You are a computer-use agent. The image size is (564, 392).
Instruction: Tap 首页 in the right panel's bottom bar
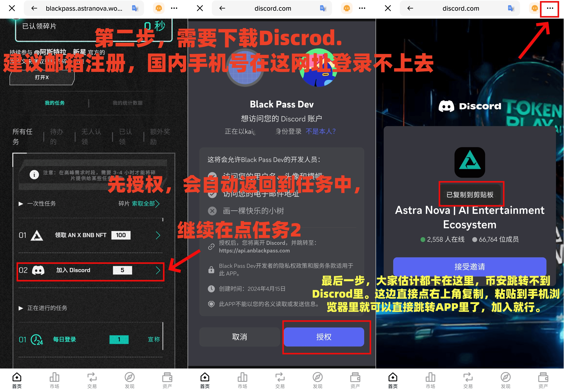pyautogui.click(x=393, y=380)
